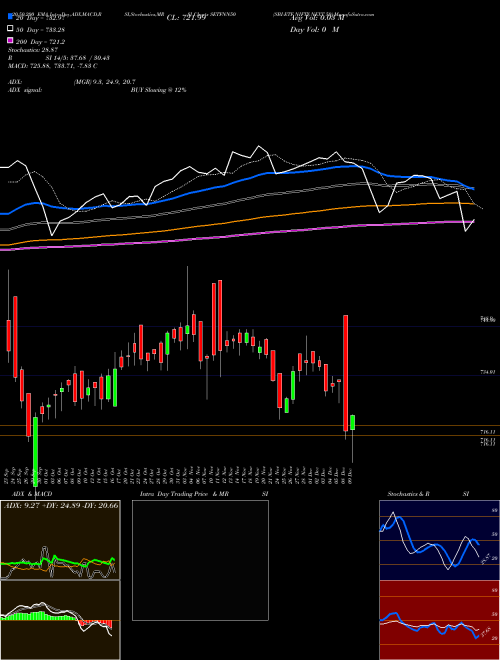Open the empty Intra Day Trading Price panel
Image resolution: width=500 pixels, height=660 pixels.
200,560
